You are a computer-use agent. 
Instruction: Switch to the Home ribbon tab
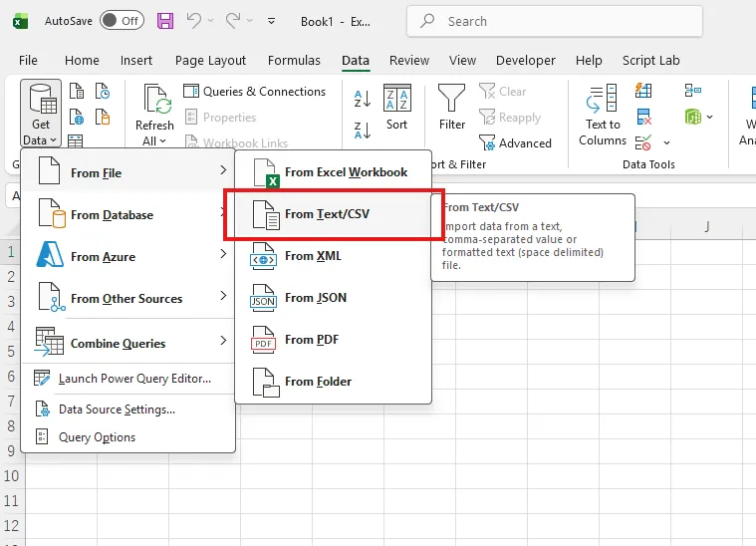(82, 61)
